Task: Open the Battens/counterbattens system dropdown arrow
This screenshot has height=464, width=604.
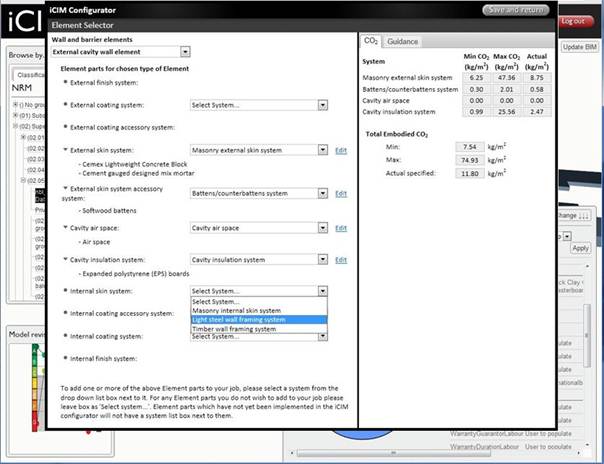Action: coord(323,193)
